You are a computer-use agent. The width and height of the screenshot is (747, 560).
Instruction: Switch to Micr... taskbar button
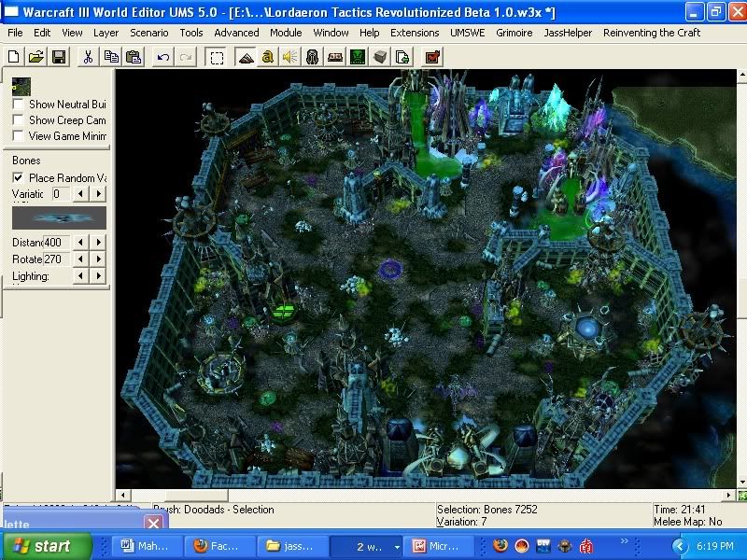click(x=439, y=546)
